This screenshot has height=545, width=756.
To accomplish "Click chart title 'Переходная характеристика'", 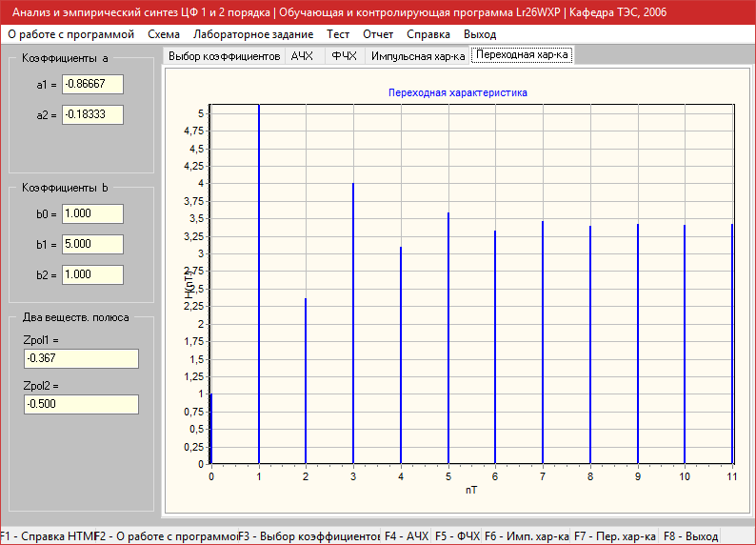I will 458,92.
